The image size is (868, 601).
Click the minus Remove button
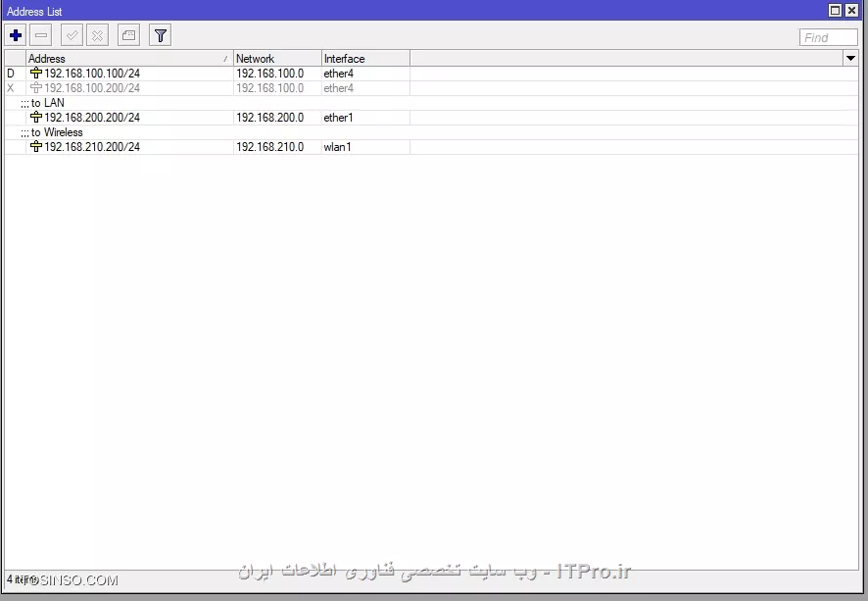[41, 36]
